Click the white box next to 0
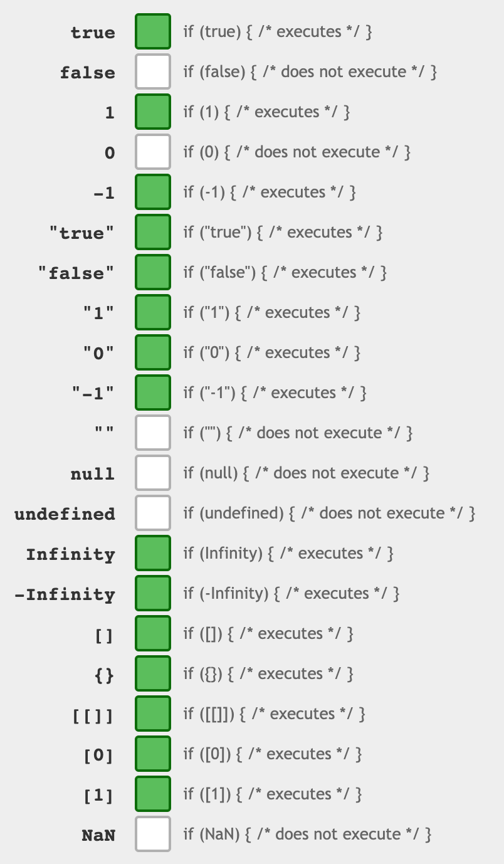The image size is (504, 864). [152, 152]
